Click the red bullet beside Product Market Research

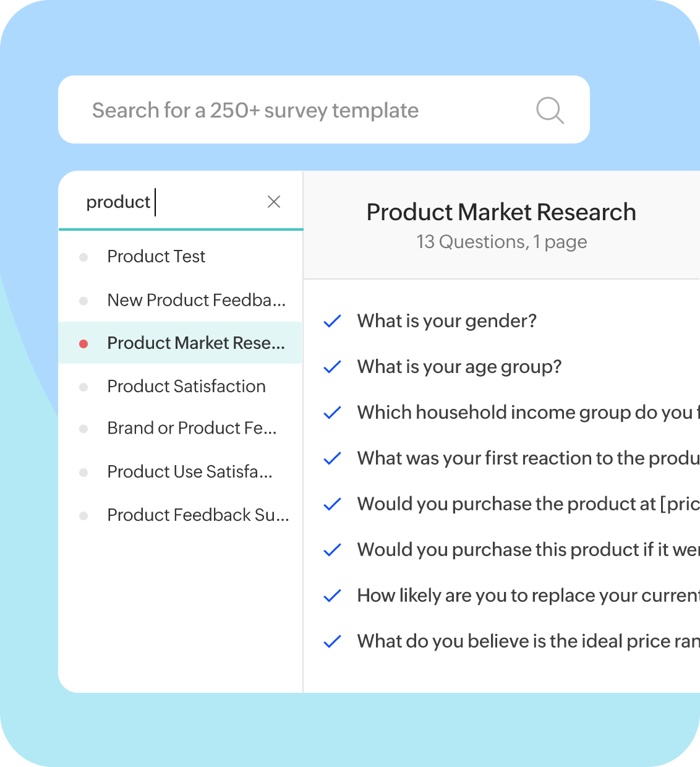83,344
